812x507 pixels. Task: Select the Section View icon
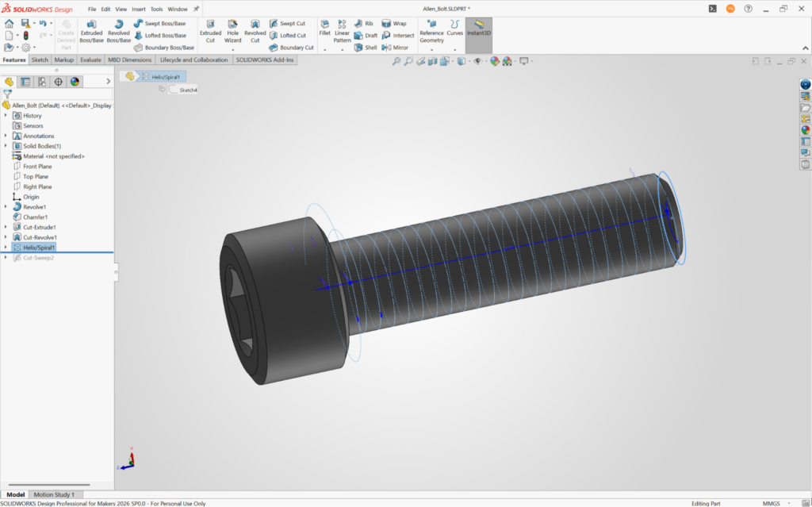click(x=432, y=61)
